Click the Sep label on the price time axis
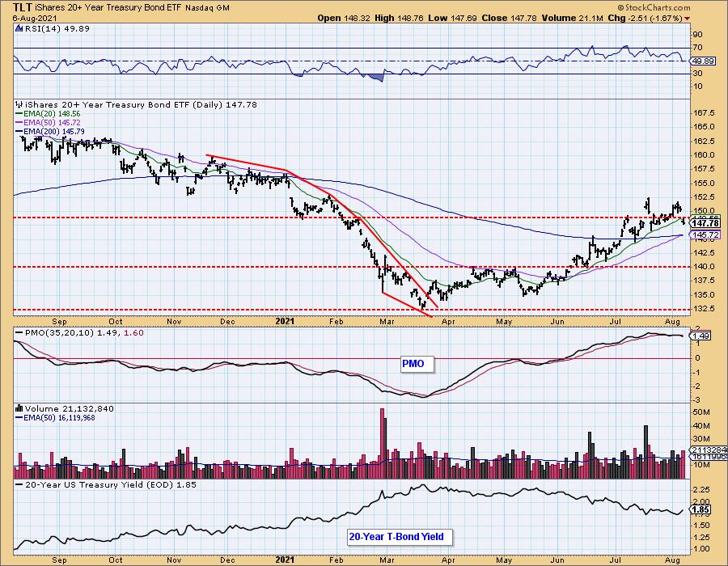The width and height of the screenshot is (728, 566). coord(59,322)
